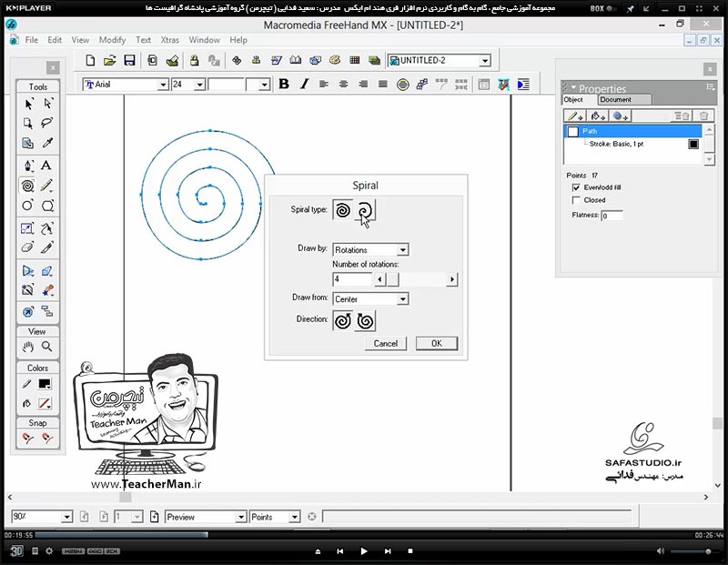Open the font size 24 dropdown
Screen dimensions: 728x565
tap(199, 85)
